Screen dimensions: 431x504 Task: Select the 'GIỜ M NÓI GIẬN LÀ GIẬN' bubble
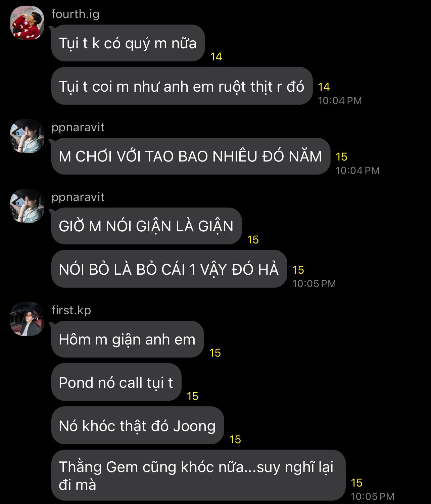click(146, 226)
